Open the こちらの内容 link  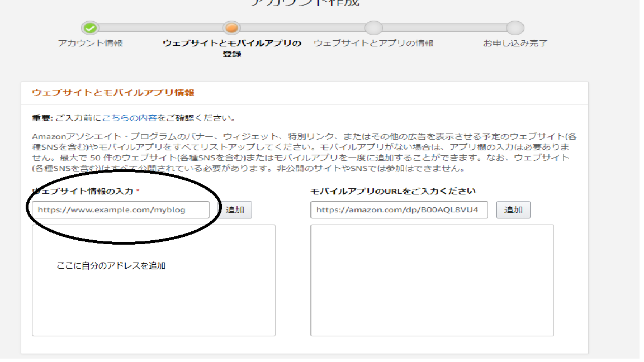(130, 119)
